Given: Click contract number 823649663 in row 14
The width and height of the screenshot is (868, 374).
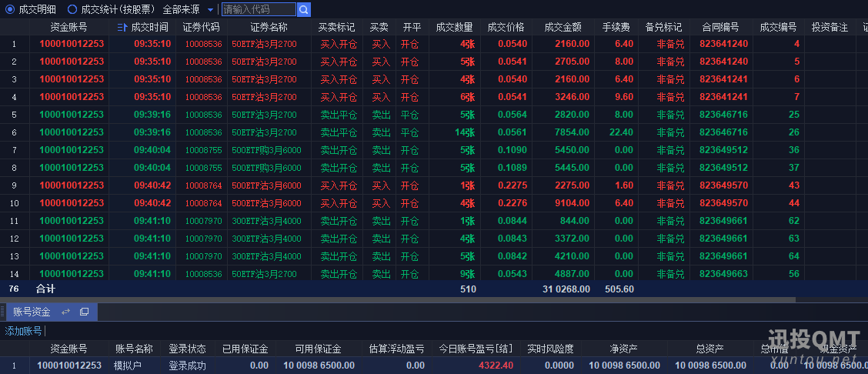Looking at the screenshot, I should (x=723, y=274).
